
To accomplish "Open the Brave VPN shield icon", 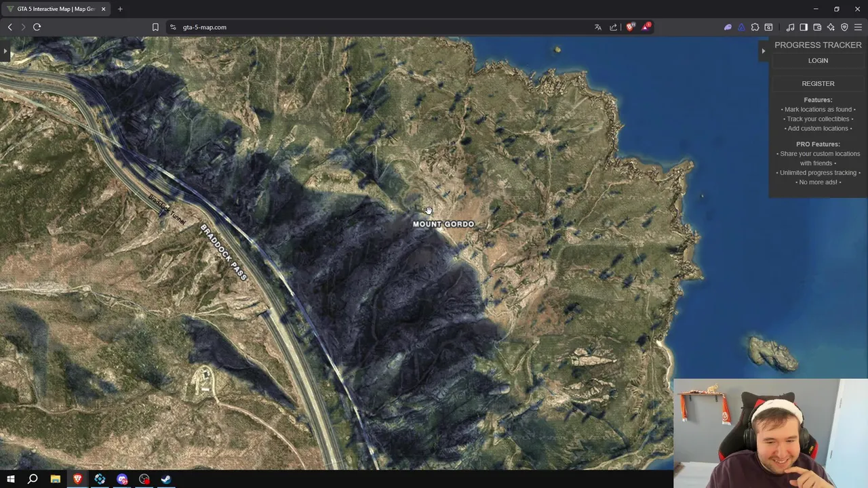I will [x=844, y=27].
